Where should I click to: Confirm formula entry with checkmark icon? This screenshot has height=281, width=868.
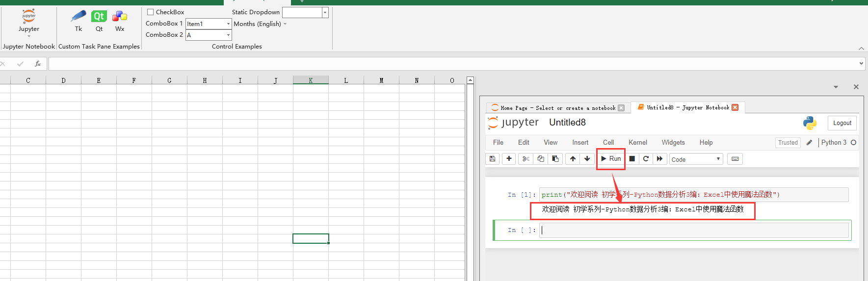pyautogui.click(x=20, y=64)
